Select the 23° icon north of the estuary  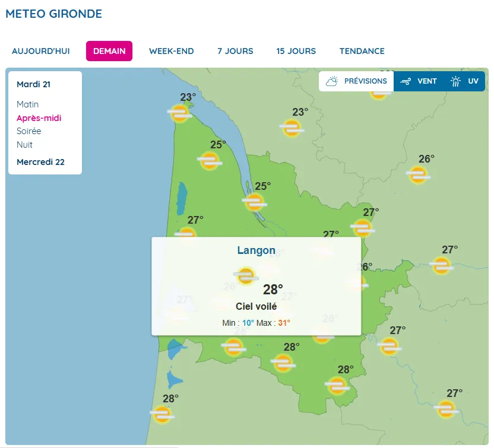pos(292,128)
